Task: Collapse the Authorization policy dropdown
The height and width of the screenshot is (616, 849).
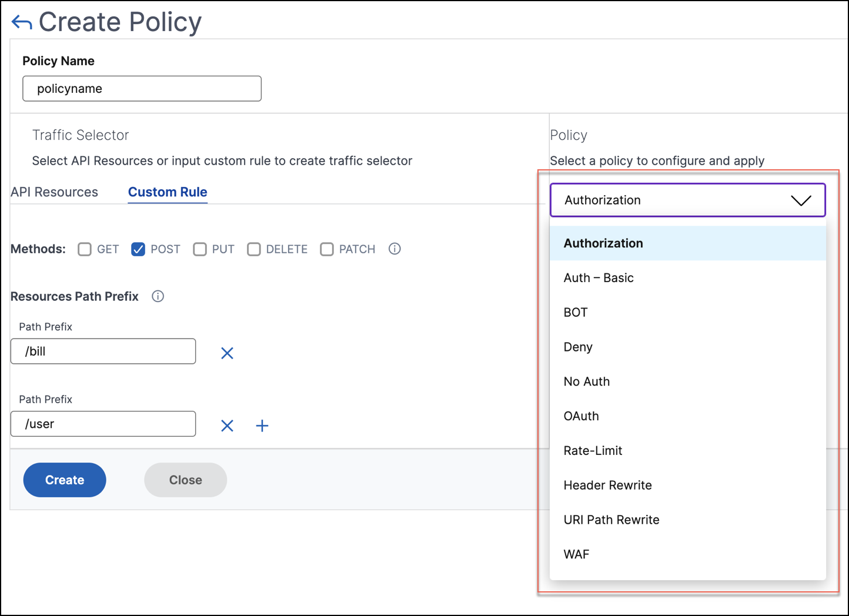Action: tap(688, 200)
